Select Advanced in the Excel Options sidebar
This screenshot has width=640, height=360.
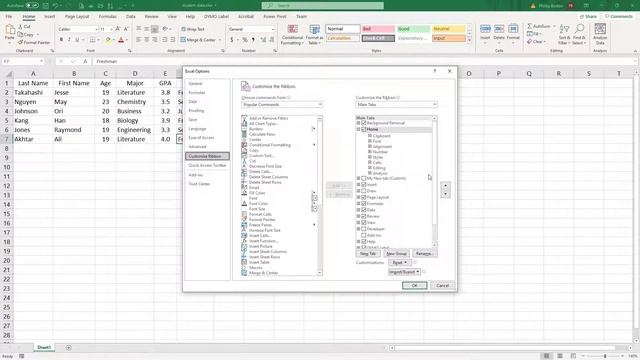pyautogui.click(x=198, y=147)
